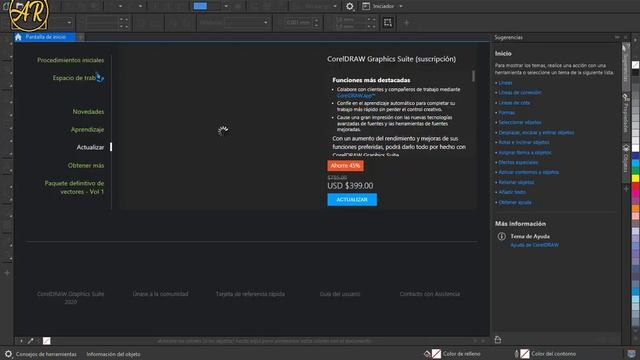
Task: Click the eyedropper icon in document palette
Action: (31, 340)
